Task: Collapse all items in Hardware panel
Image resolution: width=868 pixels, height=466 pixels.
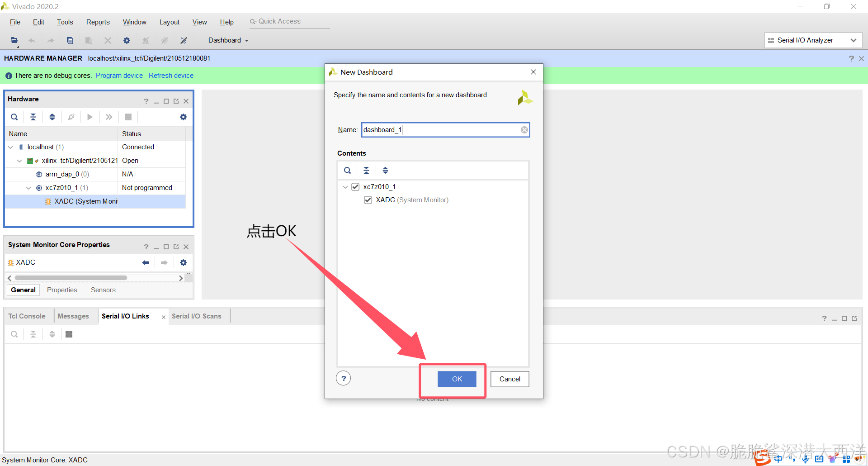Action: pyautogui.click(x=33, y=117)
